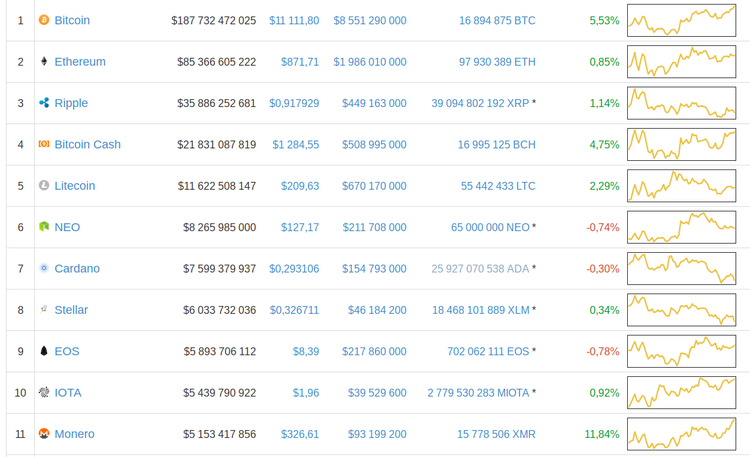Screen dimensions: 750x457
Task: Click the Monero logo icon
Action: tap(44, 434)
